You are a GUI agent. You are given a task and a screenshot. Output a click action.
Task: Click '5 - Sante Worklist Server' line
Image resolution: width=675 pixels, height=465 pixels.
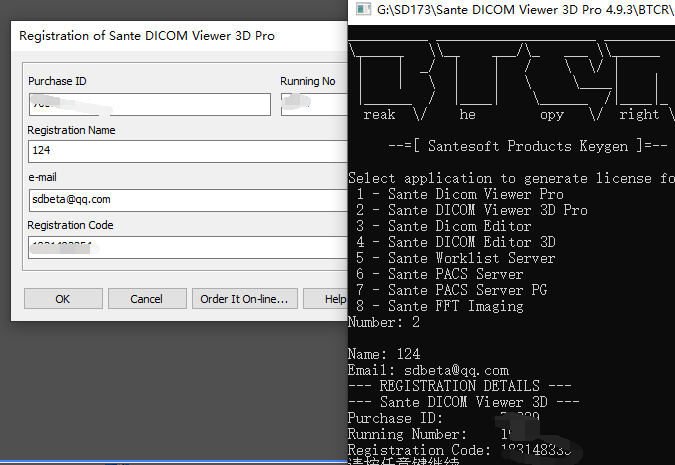click(456, 258)
